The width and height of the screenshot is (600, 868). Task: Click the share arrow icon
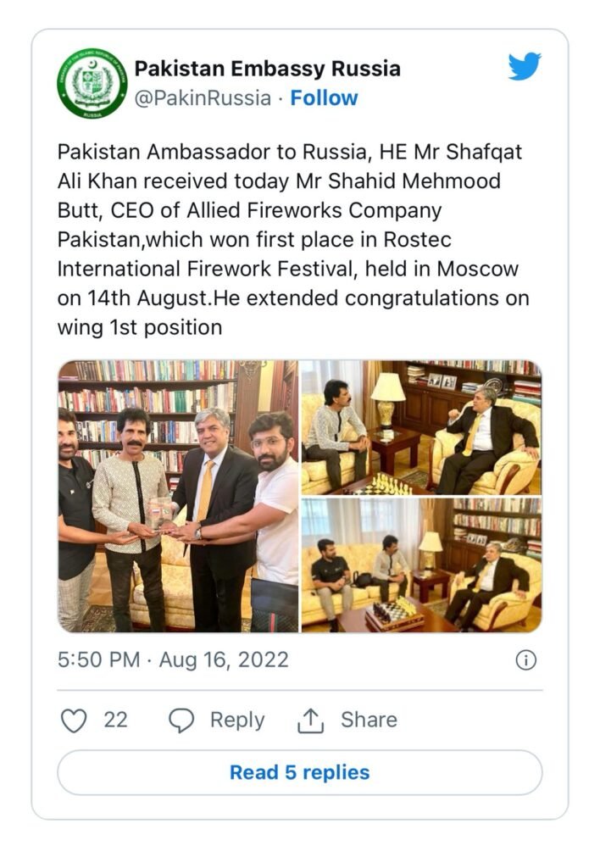[312, 720]
